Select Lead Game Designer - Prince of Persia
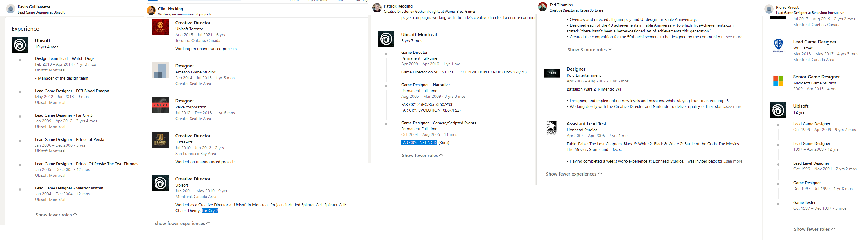The image size is (868, 240). point(70,139)
